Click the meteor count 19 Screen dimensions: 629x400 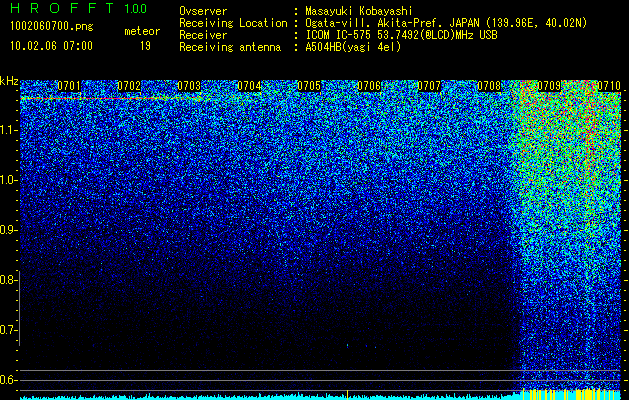coord(145,46)
